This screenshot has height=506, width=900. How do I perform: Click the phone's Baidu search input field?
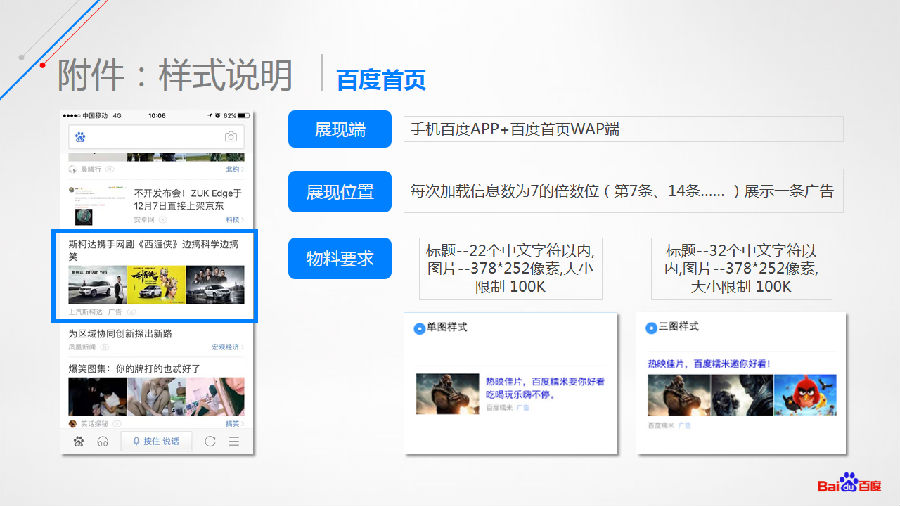click(155, 137)
